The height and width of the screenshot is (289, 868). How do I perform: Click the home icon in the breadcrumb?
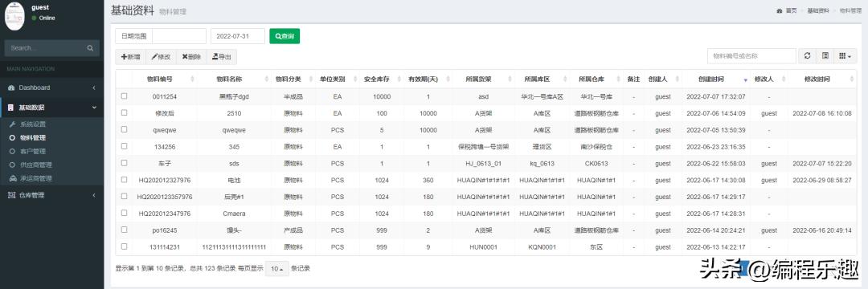[x=780, y=10]
